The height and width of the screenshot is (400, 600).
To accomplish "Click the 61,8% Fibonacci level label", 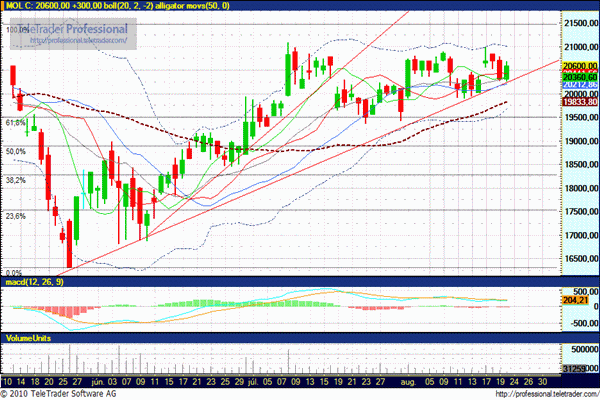I will [15, 123].
